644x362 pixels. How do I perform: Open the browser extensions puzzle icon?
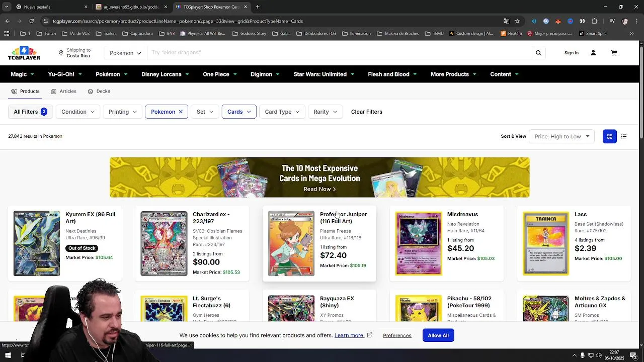click(594, 21)
